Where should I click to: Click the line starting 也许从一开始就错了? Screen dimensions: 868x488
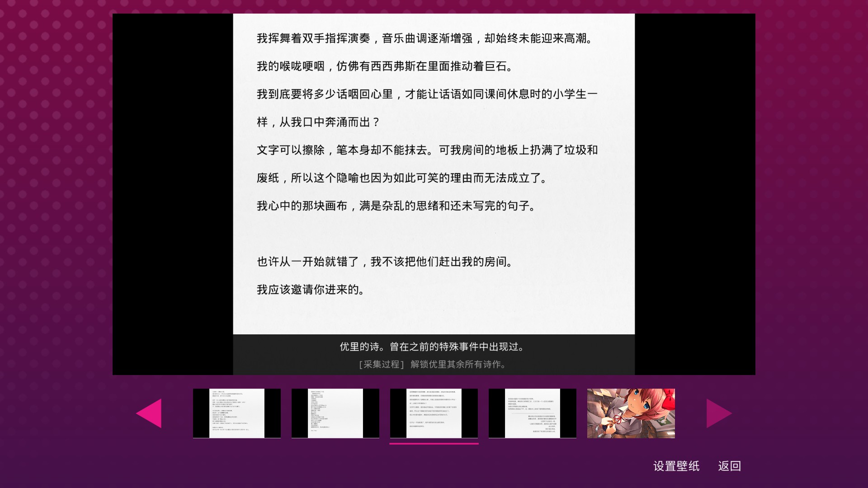pyautogui.click(x=385, y=262)
